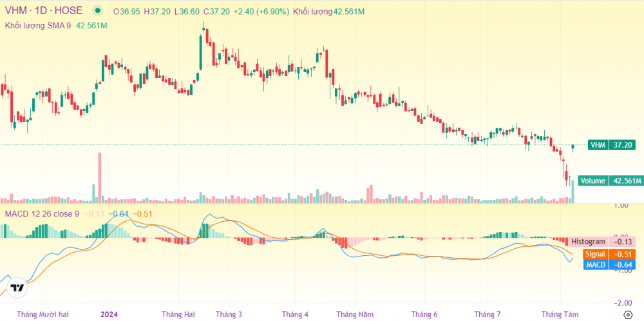This screenshot has height=321, width=644.
Task: Click the Khối lượng 42.561M header value
Action: 328,12
